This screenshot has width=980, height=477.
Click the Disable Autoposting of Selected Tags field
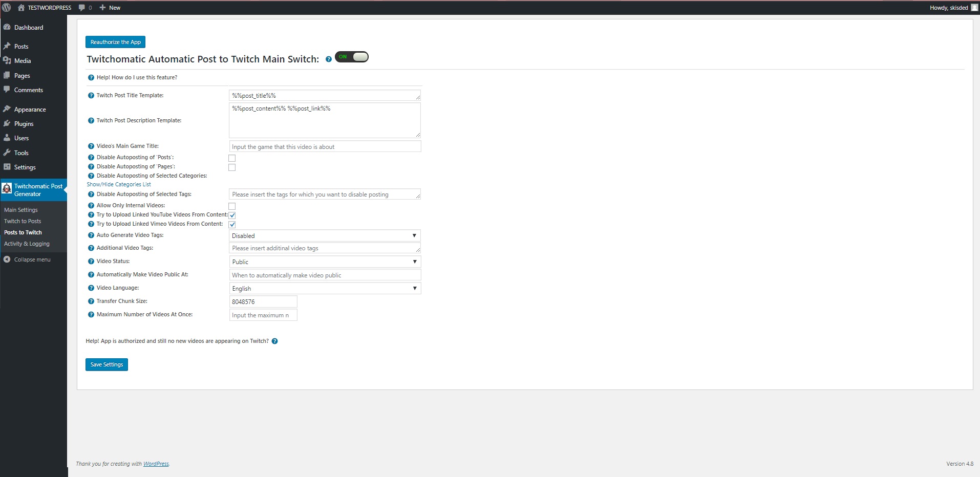coord(325,194)
